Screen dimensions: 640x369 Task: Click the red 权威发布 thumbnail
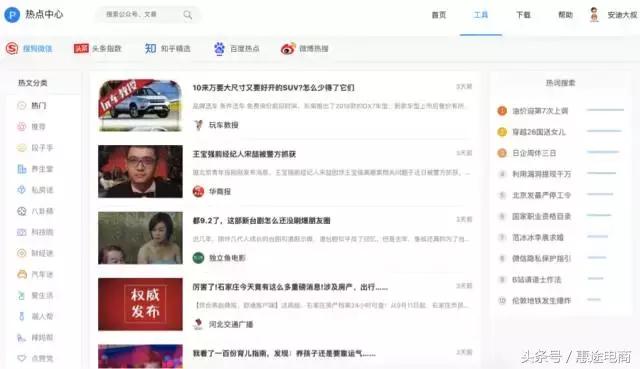[140, 304]
